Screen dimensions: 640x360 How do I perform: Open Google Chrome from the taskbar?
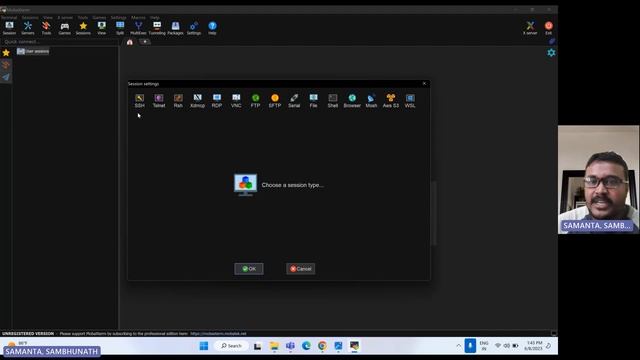pos(322,346)
